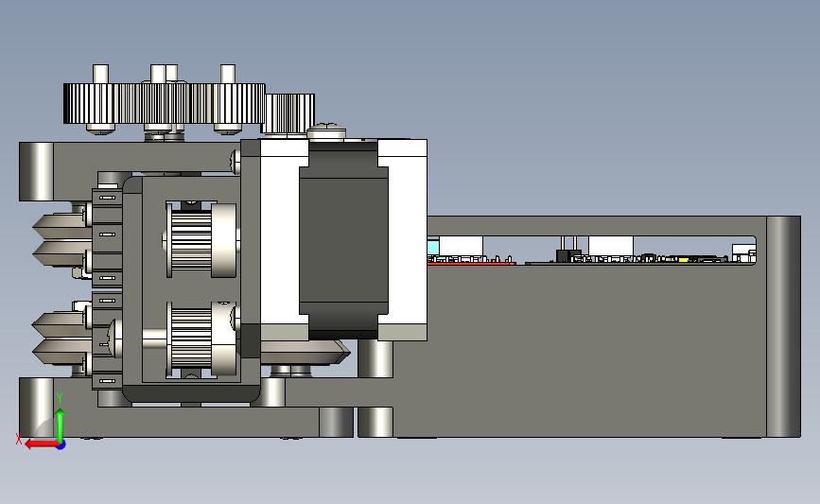Select the round-head screw atop the motor
The width and height of the screenshot is (820, 504).
pos(326,130)
